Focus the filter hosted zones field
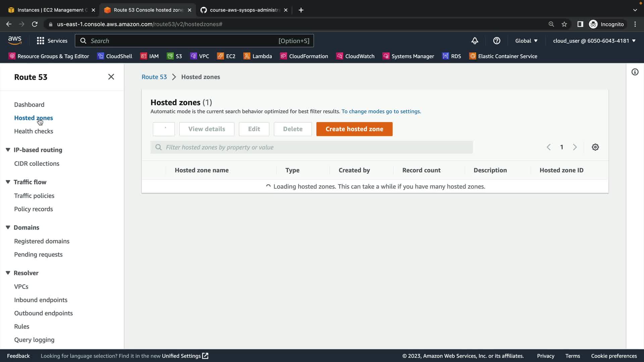644x362 pixels. tap(312, 147)
